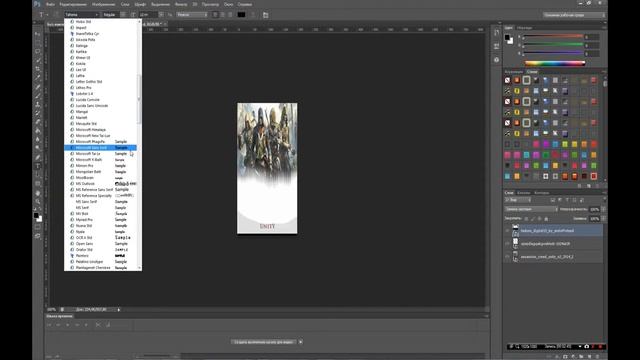Open the layer filter kind dropdown

[518, 200]
